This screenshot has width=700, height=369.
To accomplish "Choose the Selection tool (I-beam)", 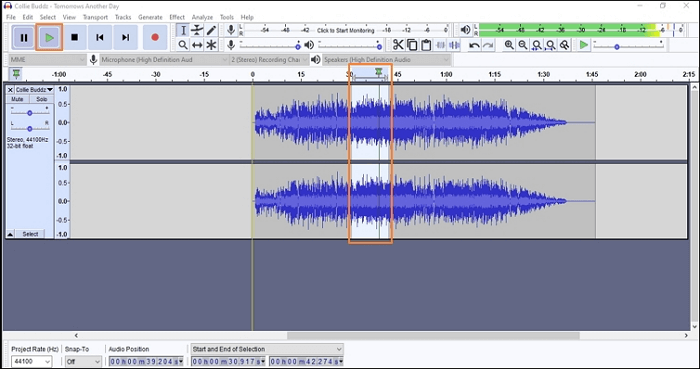I will pyautogui.click(x=183, y=30).
